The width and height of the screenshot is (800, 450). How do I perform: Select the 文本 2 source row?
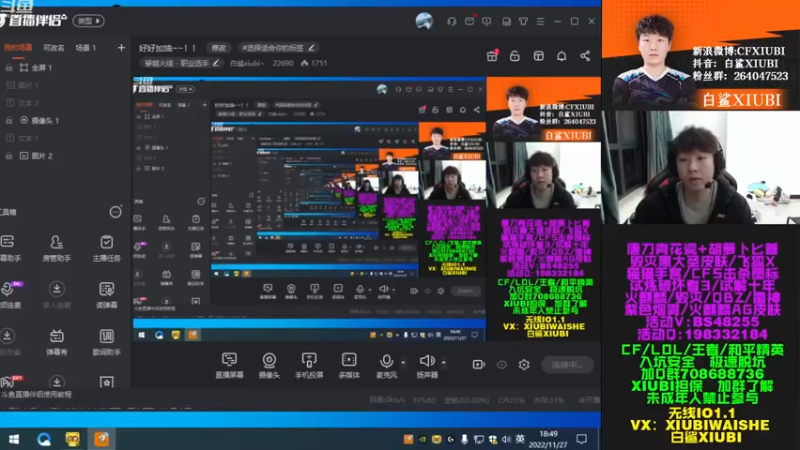[x=65, y=103]
